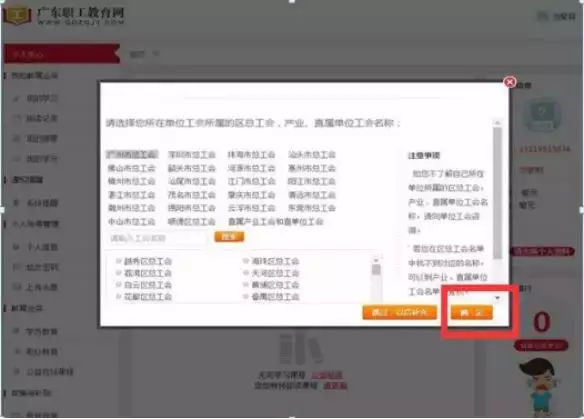Click the small arrow above 确定 button

pos(498,298)
